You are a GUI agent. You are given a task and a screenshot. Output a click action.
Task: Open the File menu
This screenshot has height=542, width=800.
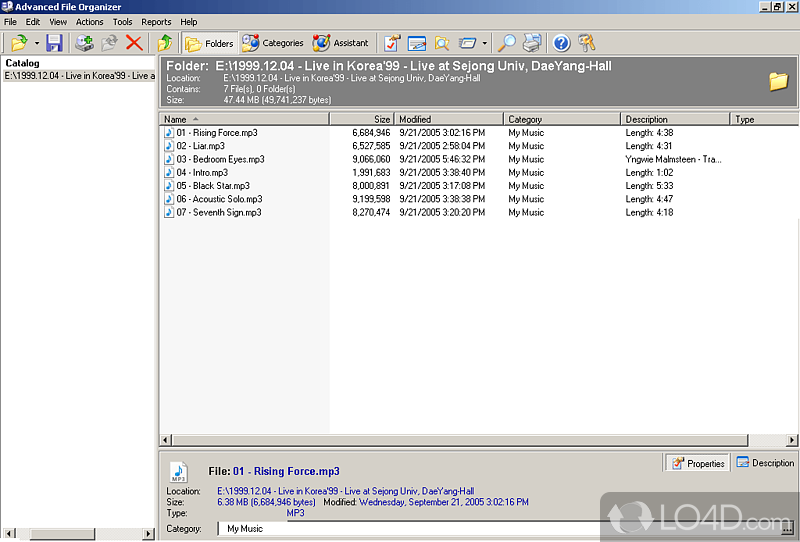click(10, 22)
